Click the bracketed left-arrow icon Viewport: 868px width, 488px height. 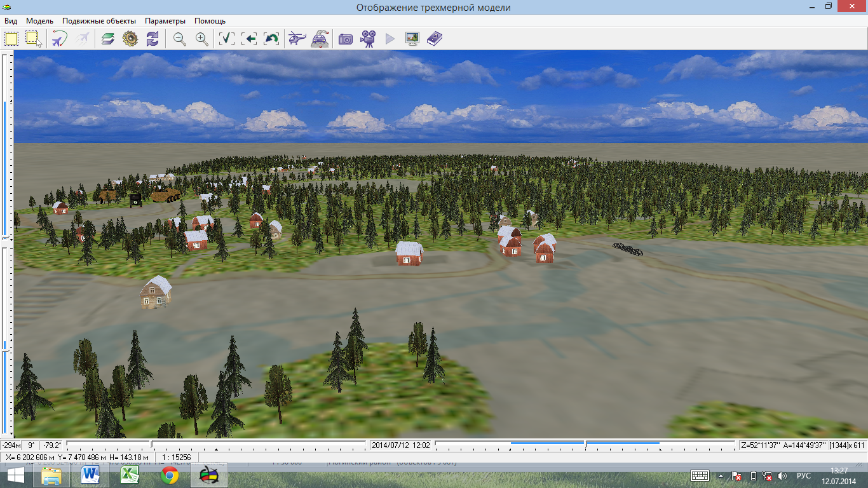tap(249, 39)
